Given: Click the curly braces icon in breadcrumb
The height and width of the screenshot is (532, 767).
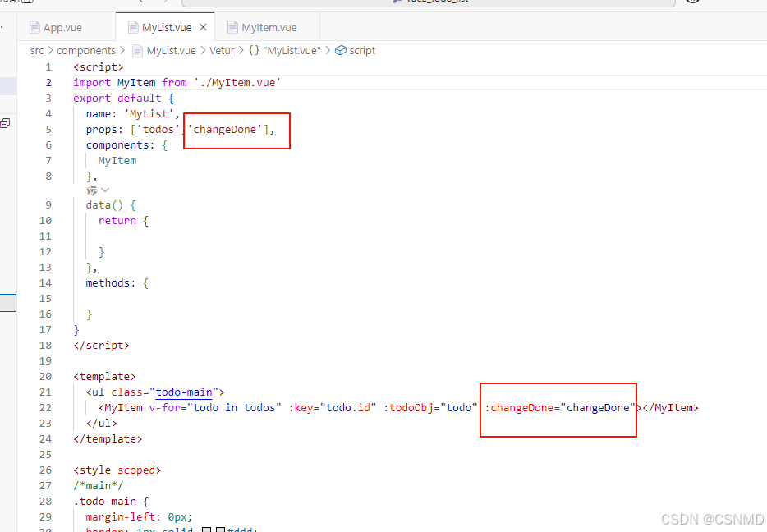Looking at the screenshot, I should coord(254,50).
